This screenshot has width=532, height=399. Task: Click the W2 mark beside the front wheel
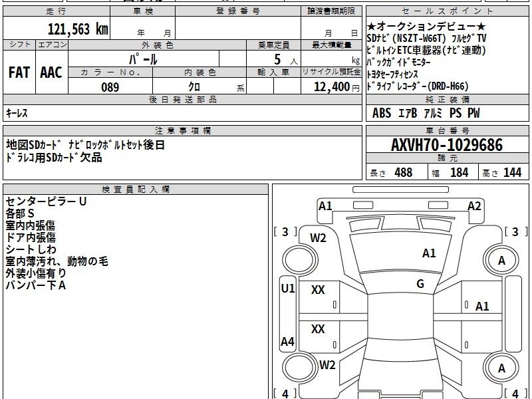point(318,238)
